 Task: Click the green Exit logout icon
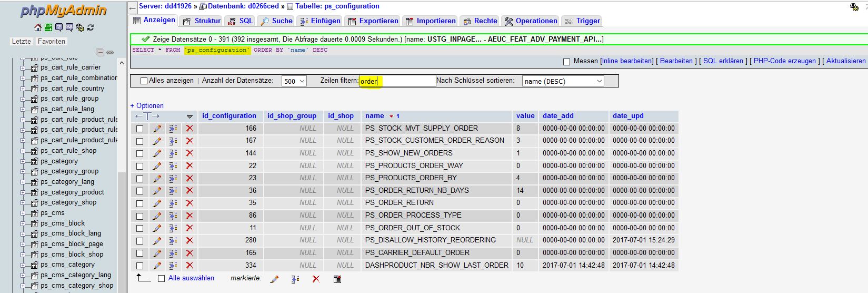tap(48, 27)
